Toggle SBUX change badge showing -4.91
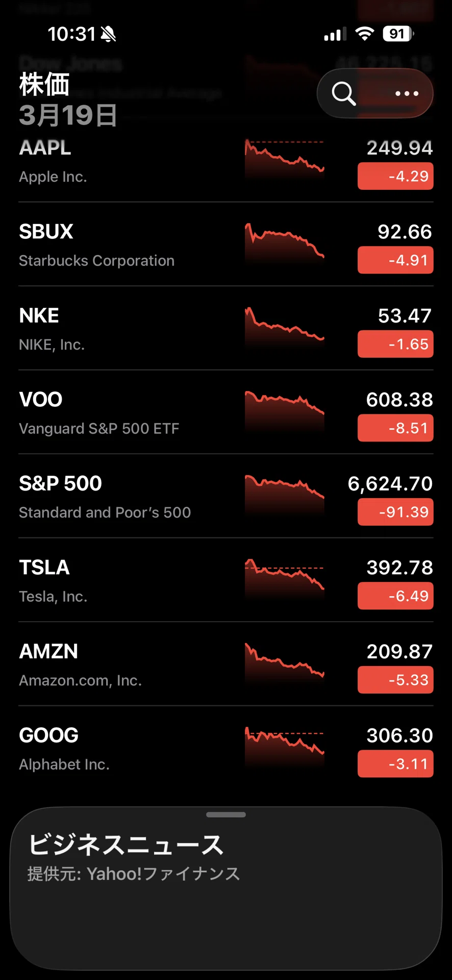The image size is (452, 980). coord(395,260)
